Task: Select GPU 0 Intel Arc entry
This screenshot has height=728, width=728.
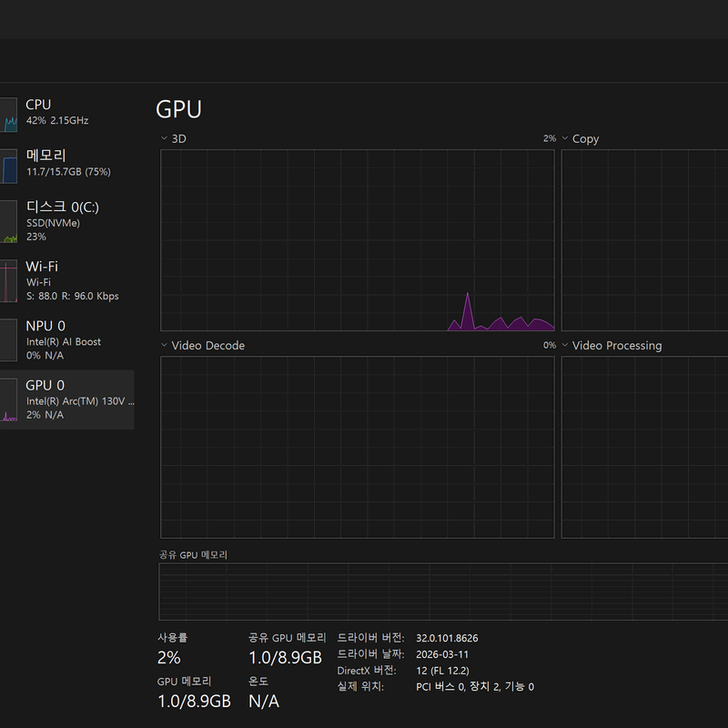Action: [66, 399]
